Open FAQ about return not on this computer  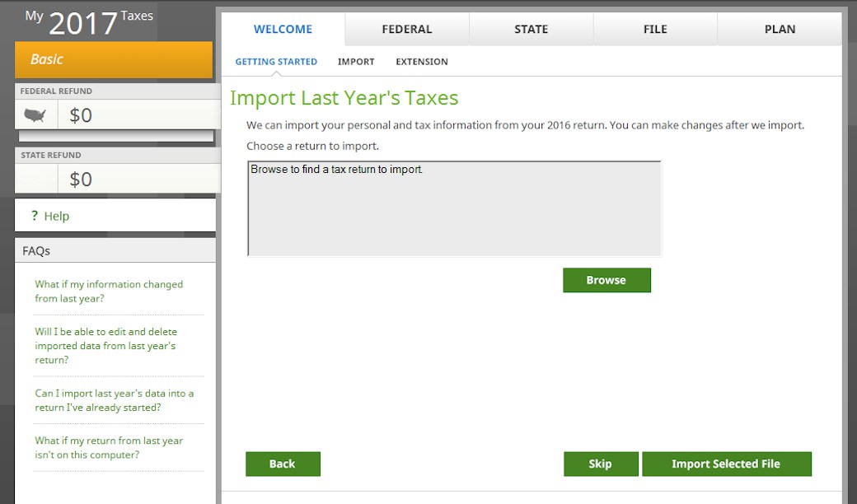tap(109, 448)
